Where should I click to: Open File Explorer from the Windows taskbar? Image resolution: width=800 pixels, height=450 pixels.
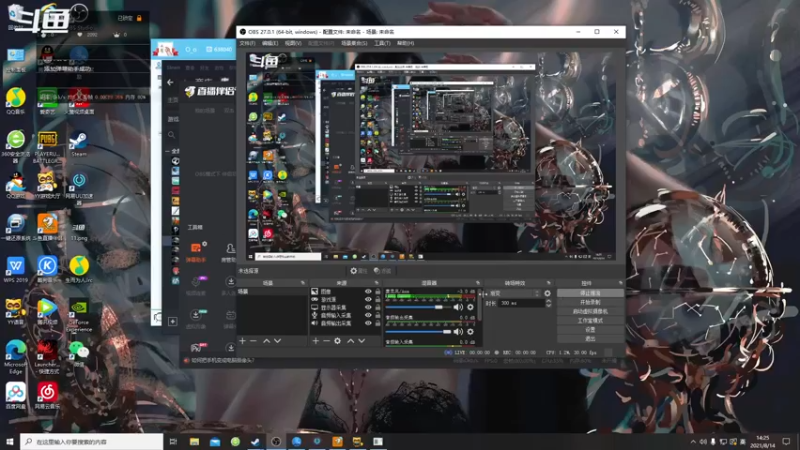[194, 441]
